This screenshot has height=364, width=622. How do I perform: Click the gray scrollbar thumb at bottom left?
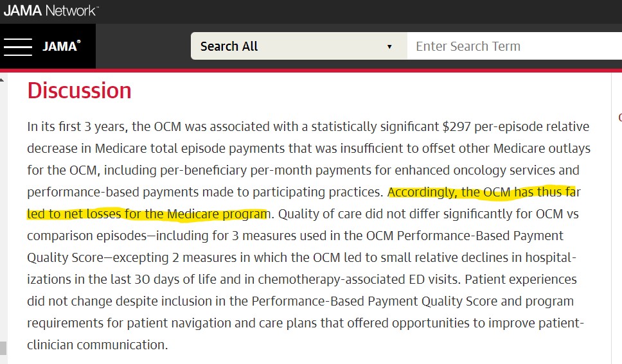(3, 348)
